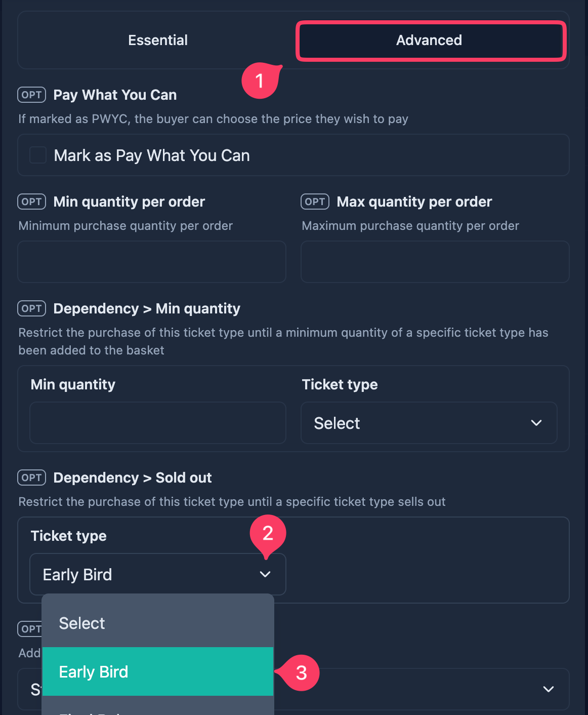Click the Mark as Pay What You Can label
This screenshot has height=715, width=588.
click(152, 155)
